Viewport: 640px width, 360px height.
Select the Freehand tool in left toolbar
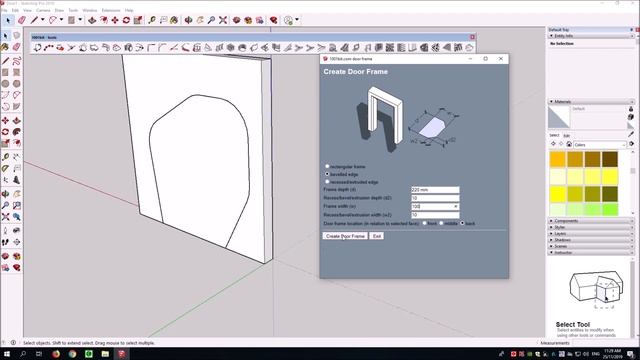pyautogui.click(x=16, y=61)
